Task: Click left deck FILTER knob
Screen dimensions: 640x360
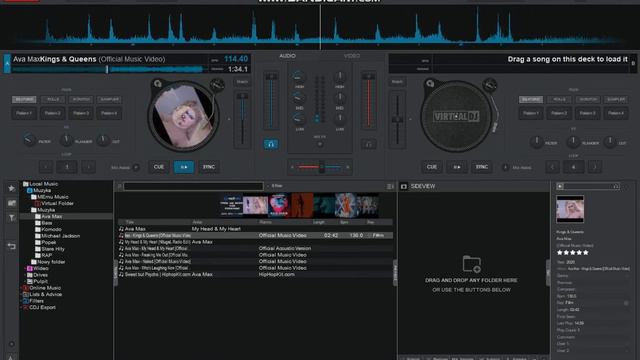Action: click(x=29, y=140)
